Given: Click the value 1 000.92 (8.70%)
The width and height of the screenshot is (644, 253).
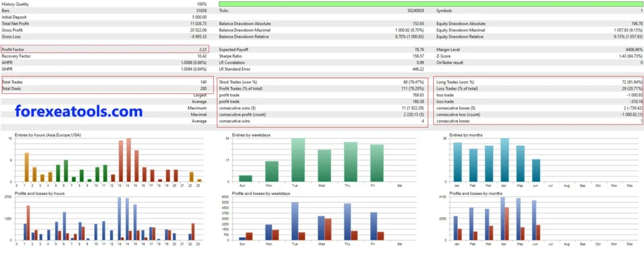Looking at the screenshot, I should click(410, 30).
